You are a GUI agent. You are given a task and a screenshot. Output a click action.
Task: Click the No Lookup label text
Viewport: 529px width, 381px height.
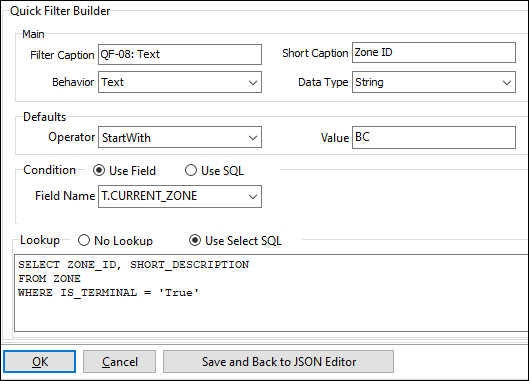point(123,241)
